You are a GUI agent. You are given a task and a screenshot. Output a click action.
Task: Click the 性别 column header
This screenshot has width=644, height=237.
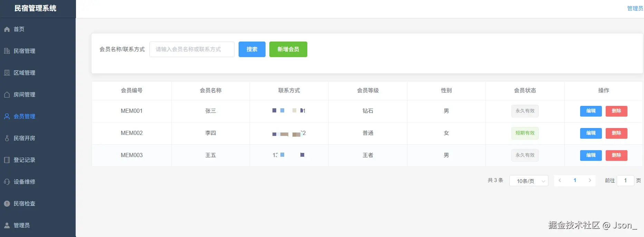pos(446,91)
